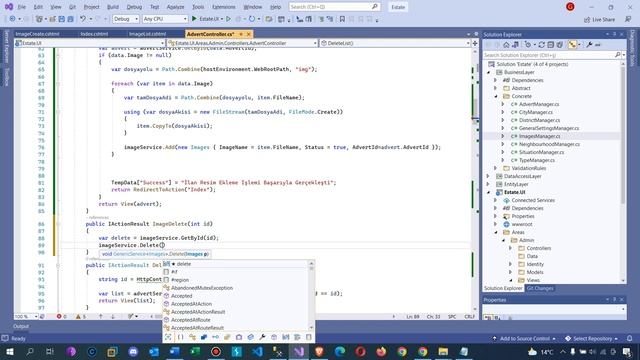Click IntelliSense snippets filter icon at end

[x=309, y=337]
